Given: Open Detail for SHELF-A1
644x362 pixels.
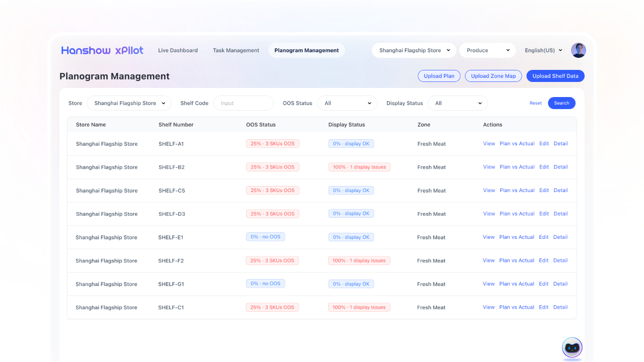Looking at the screenshot, I should tap(561, 144).
